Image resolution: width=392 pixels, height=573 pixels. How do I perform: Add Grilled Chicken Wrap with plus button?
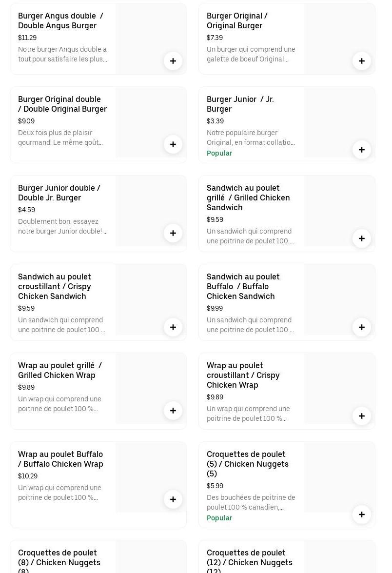point(173,411)
